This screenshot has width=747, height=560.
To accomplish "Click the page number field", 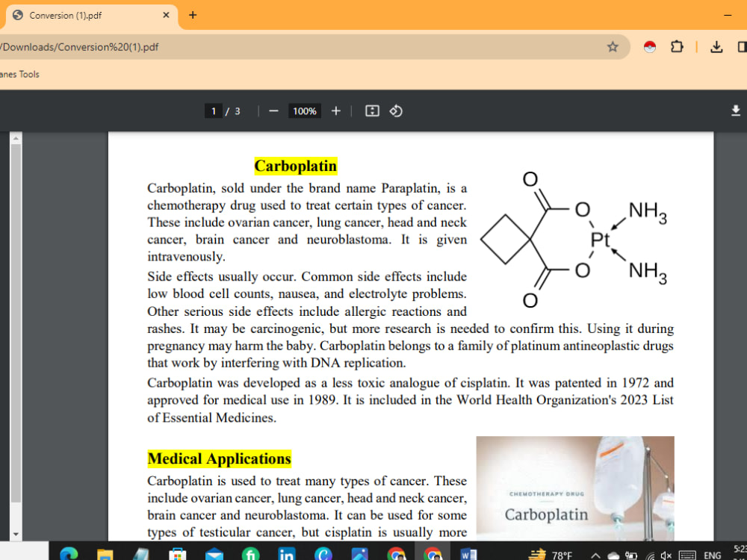I will point(213,111).
